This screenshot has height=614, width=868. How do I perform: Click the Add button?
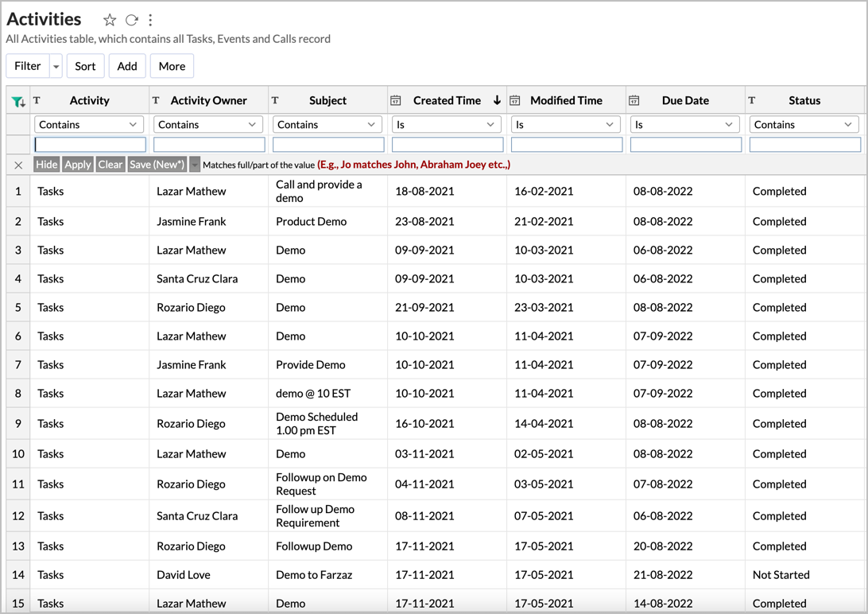[126, 66]
